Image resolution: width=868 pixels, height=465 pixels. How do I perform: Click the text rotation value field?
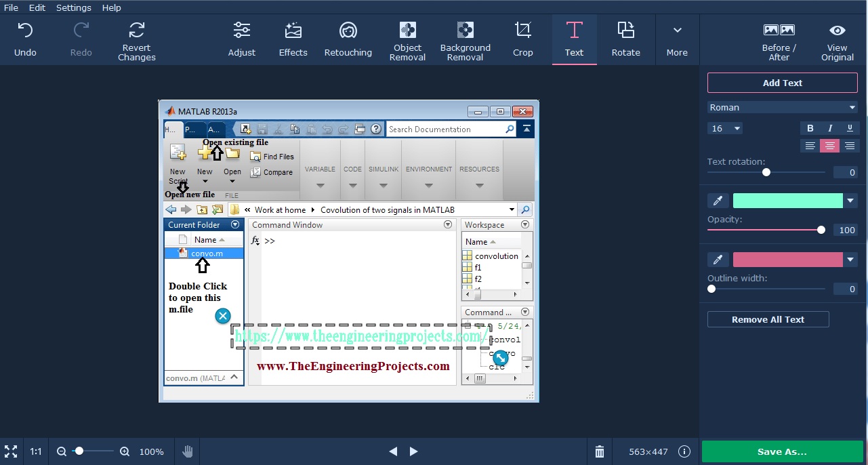[x=846, y=172]
